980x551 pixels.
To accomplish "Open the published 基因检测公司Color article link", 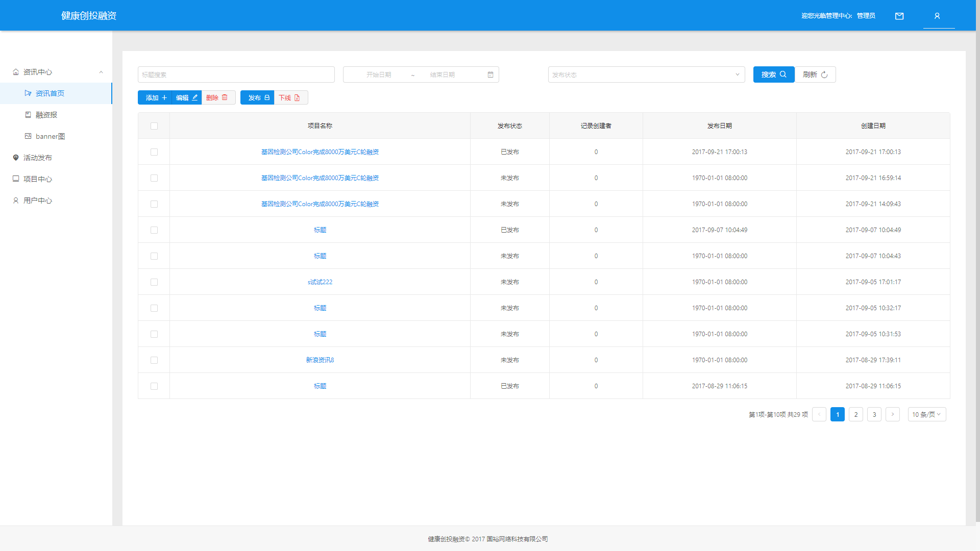I will [x=320, y=152].
